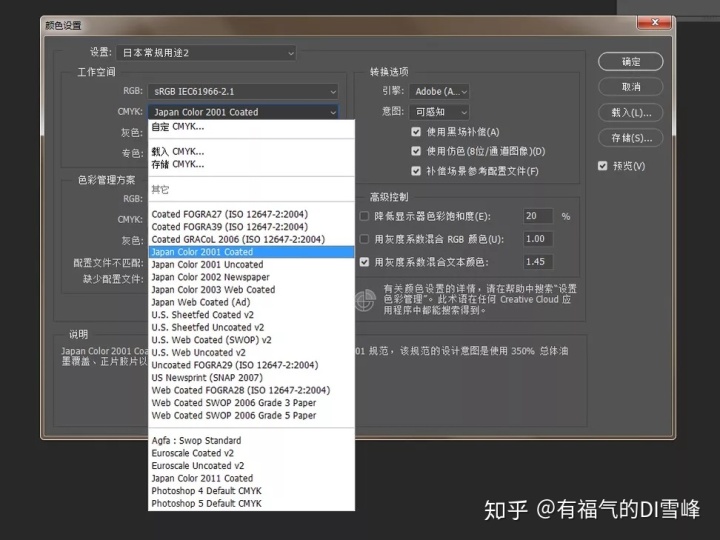Open the 引擎 Adobe dropdown
720x540 pixels.
point(439,91)
